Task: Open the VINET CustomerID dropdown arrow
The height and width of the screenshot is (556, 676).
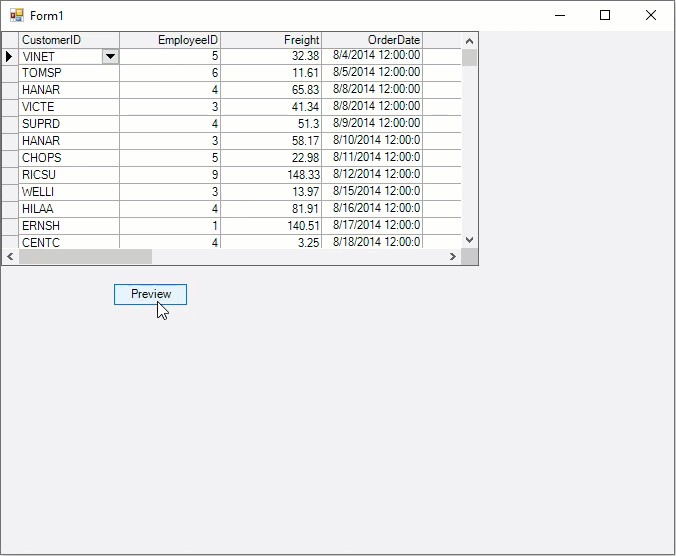Action: coord(110,57)
